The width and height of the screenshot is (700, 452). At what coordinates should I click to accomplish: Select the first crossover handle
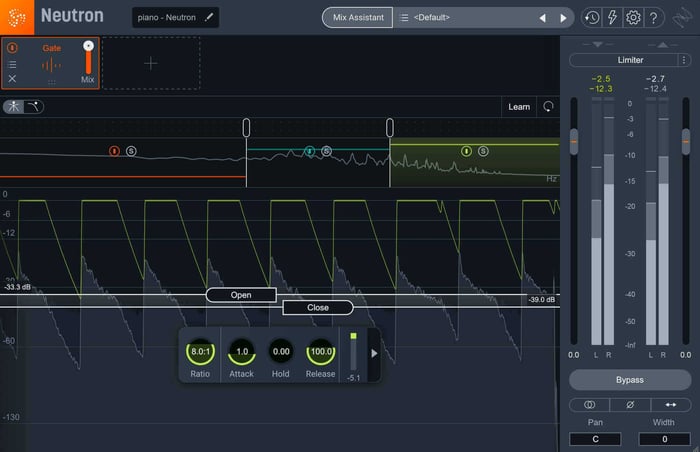246,128
